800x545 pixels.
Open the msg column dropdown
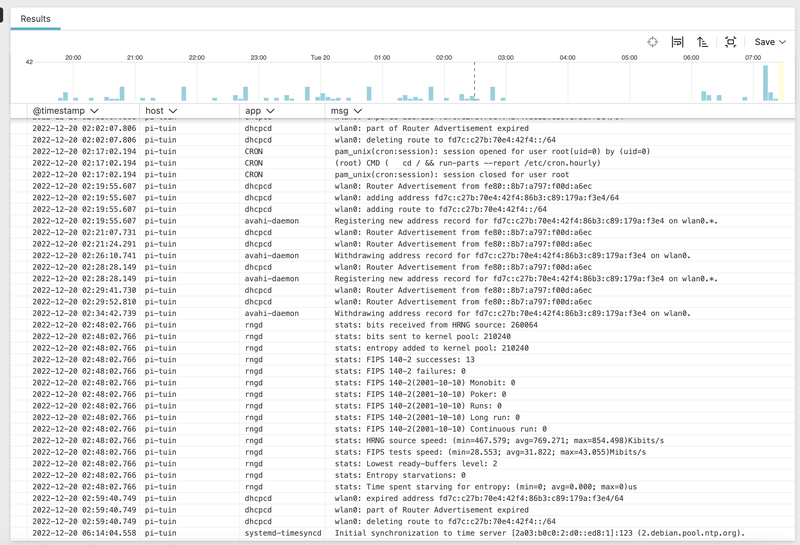click(358, 111)
